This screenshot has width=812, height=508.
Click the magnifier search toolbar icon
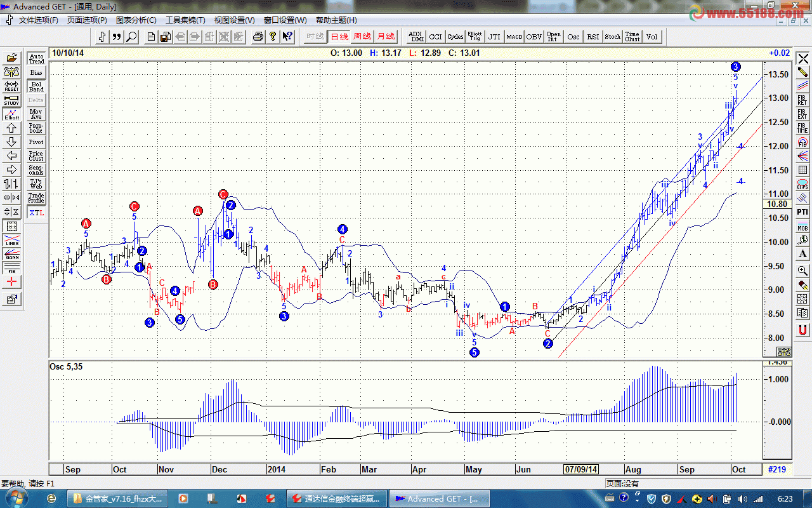tap(131, 37)
